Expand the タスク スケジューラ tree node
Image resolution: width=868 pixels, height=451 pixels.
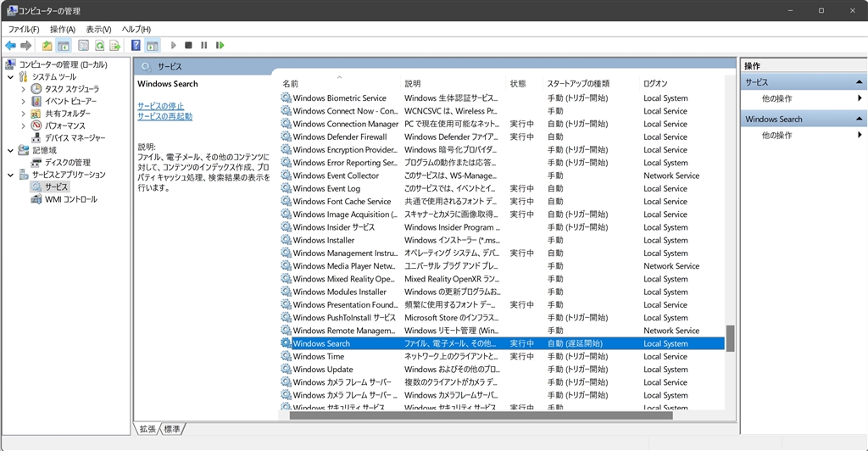(23, 89)
